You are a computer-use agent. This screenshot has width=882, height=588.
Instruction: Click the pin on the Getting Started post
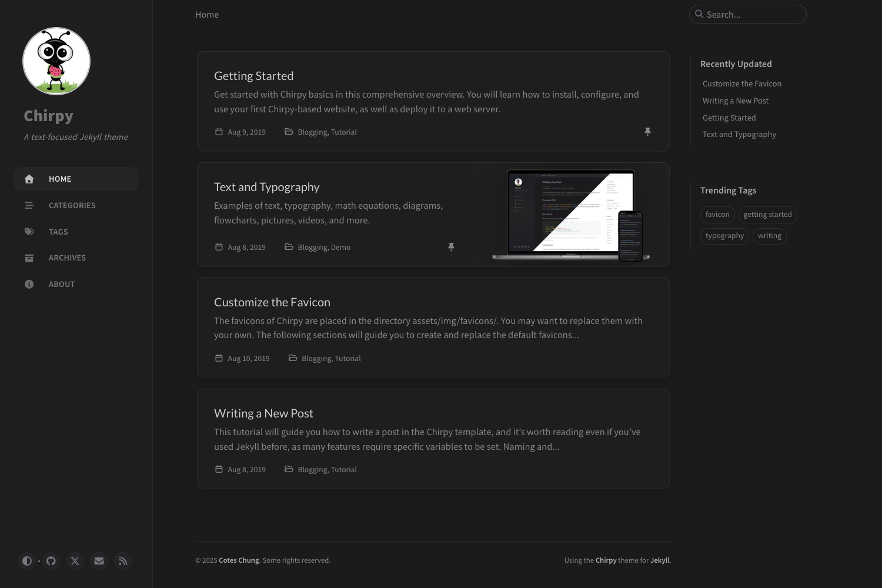pos(648,132)
